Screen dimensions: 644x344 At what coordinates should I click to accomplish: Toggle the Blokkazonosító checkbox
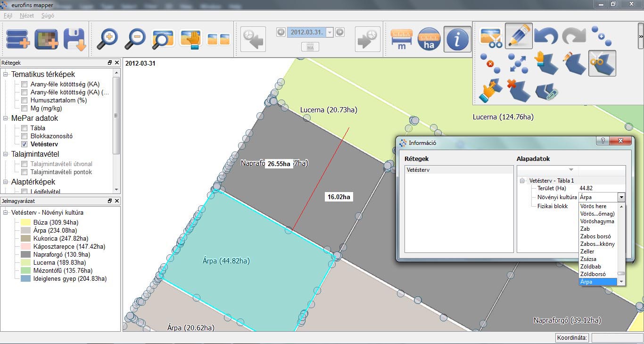pyautogui.click(x=24, y=136)
